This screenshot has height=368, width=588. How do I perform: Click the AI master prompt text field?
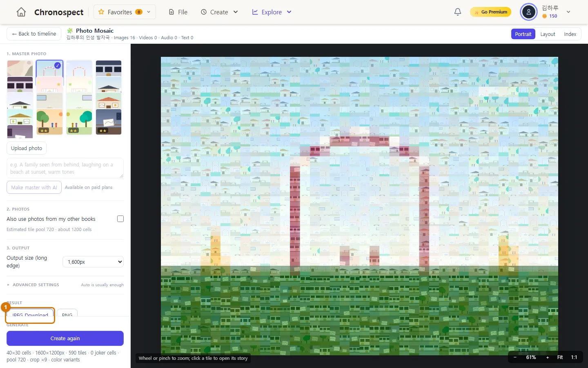[x=65, y=168]
